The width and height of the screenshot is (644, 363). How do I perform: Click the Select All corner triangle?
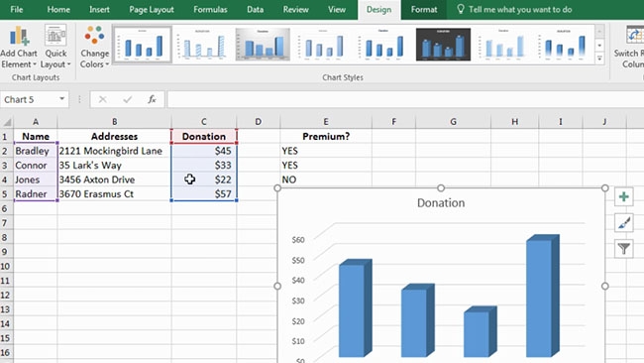tap(7, 122)
